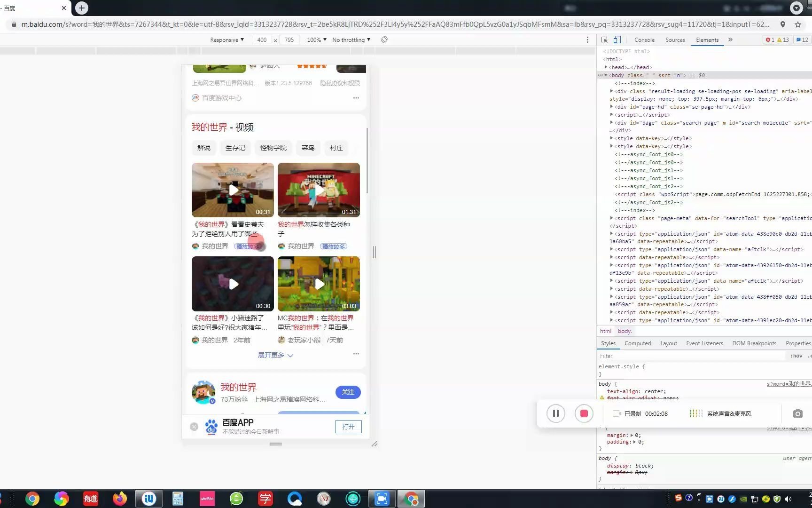
Task: Play the 00:30 小猪迷路了 video
Action: [x=233, y=284]
